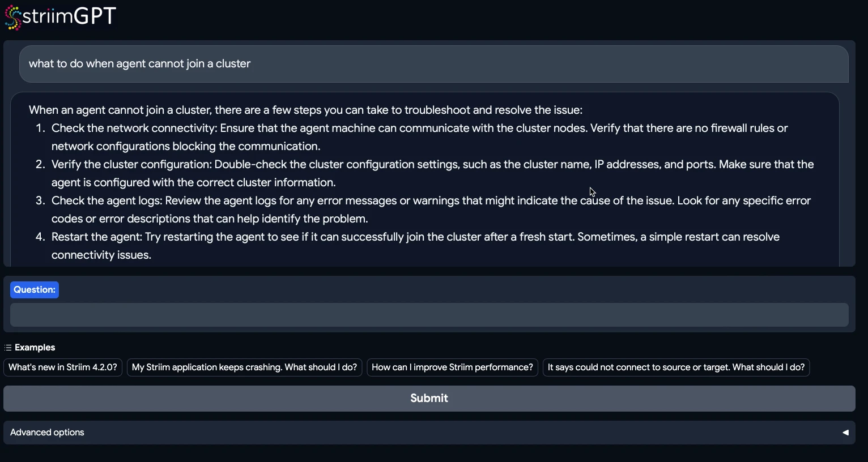Click the striimGPT swirl logo icon

[13, 18]
